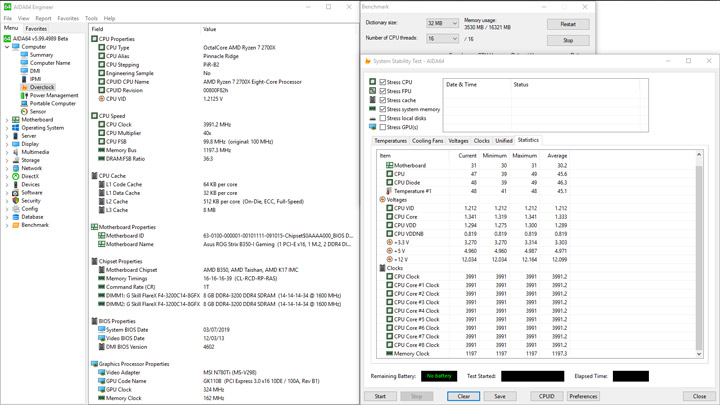Toggle Stress cache checkbox

pos(382,100)
